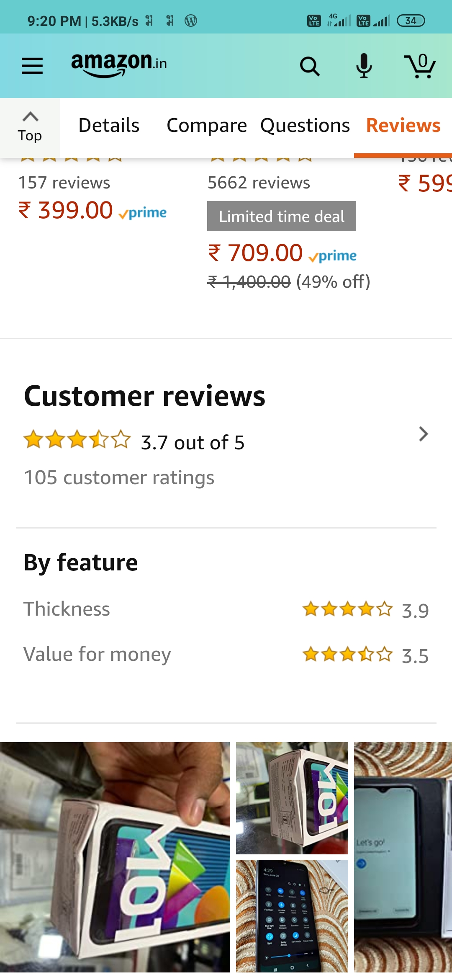Open the 157 reviews link
This screenshot has height=980, width=452.
64,183
